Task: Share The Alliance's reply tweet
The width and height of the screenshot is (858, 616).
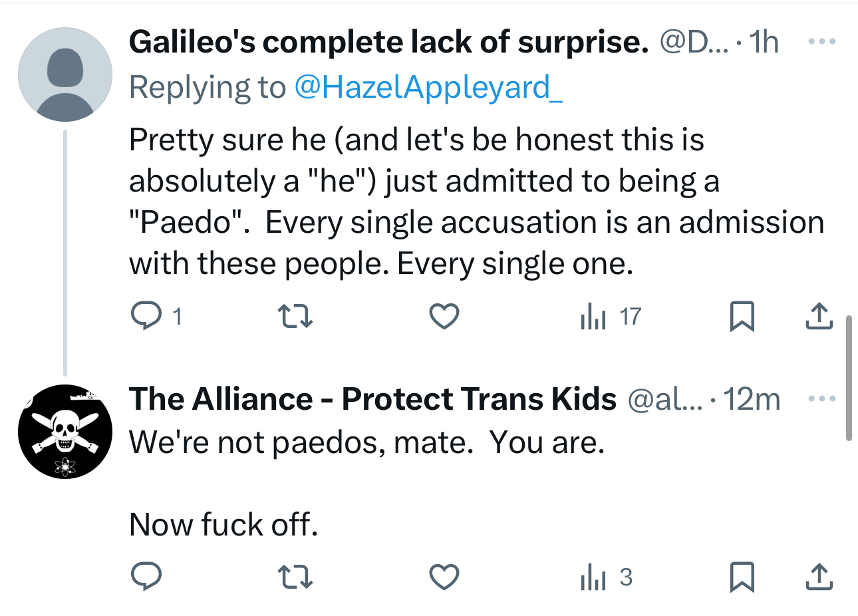Action: (819, 577)
